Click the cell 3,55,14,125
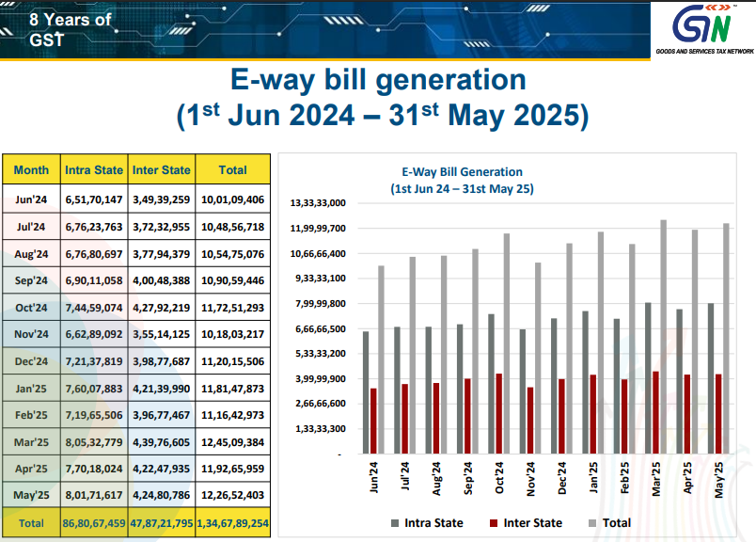 point(162,334)
